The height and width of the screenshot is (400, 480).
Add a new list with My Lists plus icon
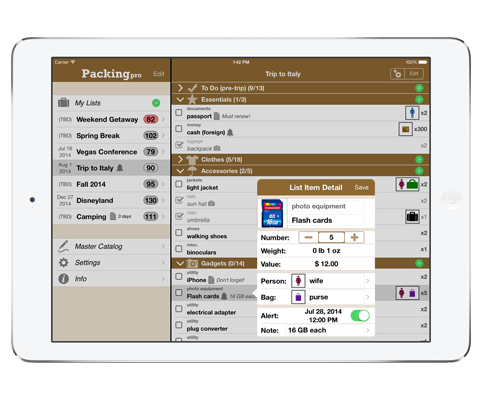pyautogui.click(x=156, y=103)
